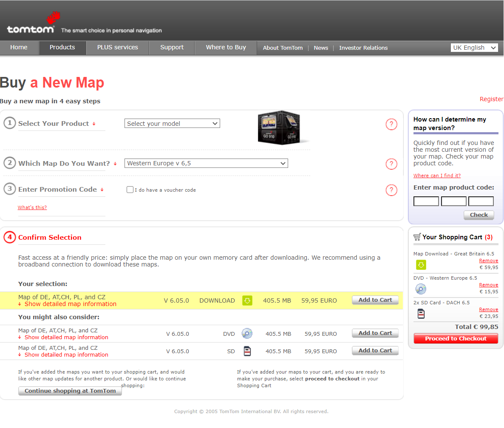Remove 2x SD Card - DACH 6.5 from cart
Screen dimensions: 504x428
click(x=489, y=309)
